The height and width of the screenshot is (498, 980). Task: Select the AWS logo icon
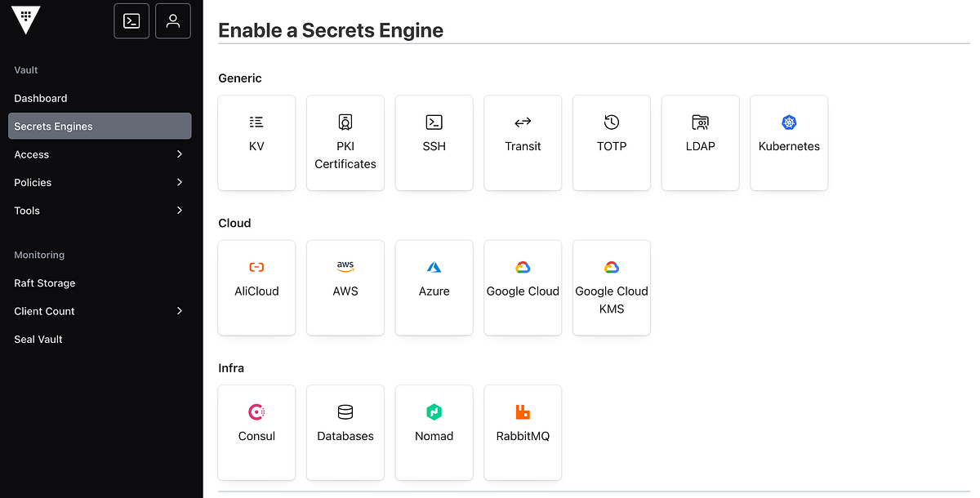[345, 267]
